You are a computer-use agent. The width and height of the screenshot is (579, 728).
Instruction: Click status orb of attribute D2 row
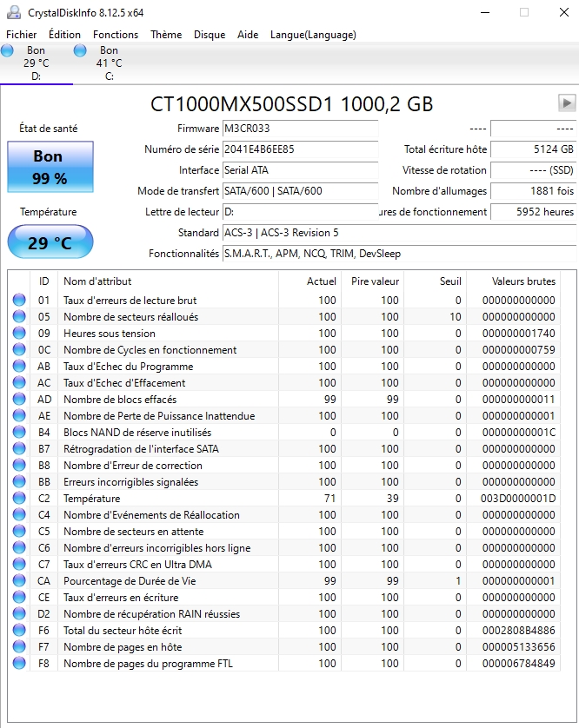[19, 613]
